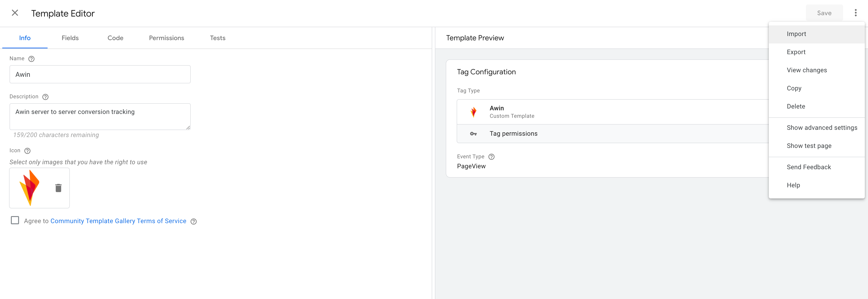Screen dimensions: 868x299
Task: Click the key icon for Tag permissions
Action: [x=473, y=134]
